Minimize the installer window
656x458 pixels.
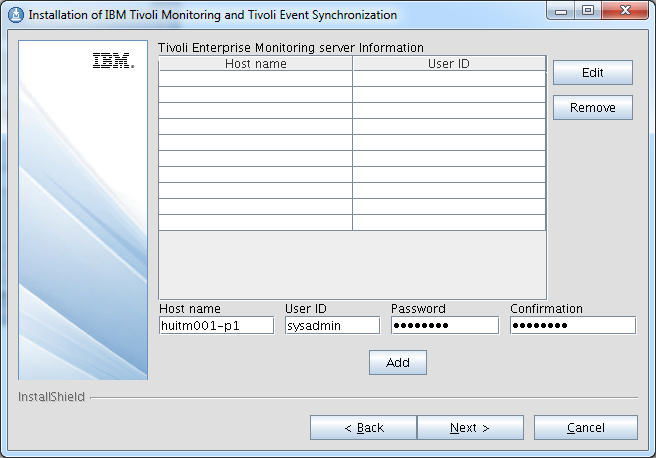[x=560, y=11]
